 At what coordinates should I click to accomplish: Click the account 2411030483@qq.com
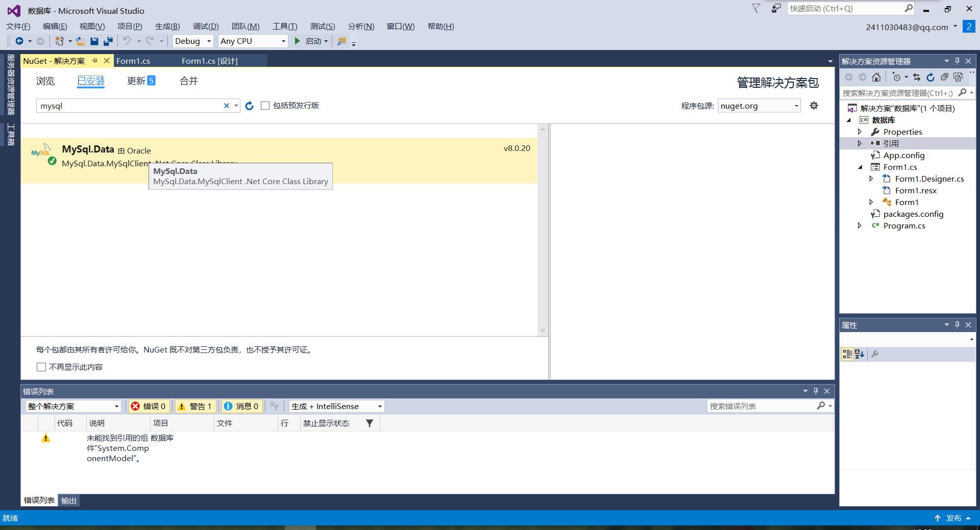[907, 27]
